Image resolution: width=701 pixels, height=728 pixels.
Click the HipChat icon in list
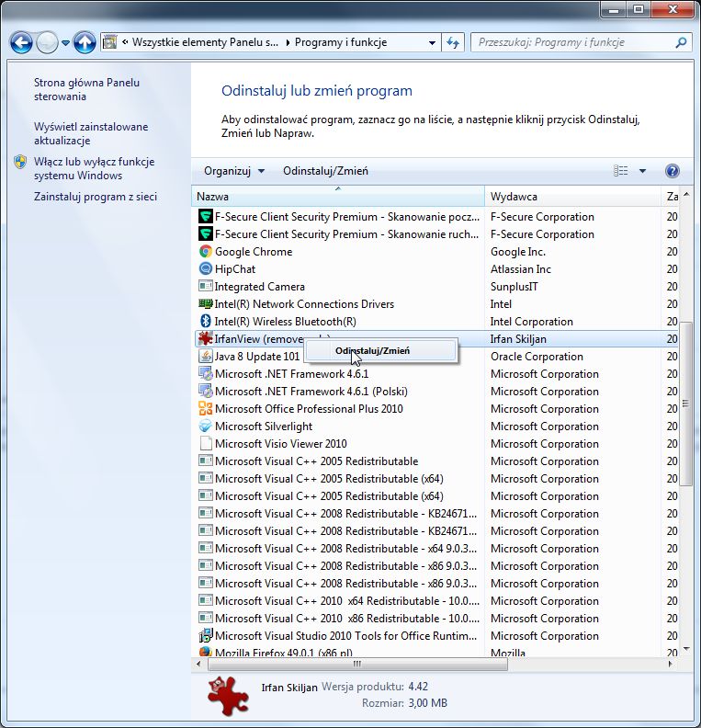(206, 268)
